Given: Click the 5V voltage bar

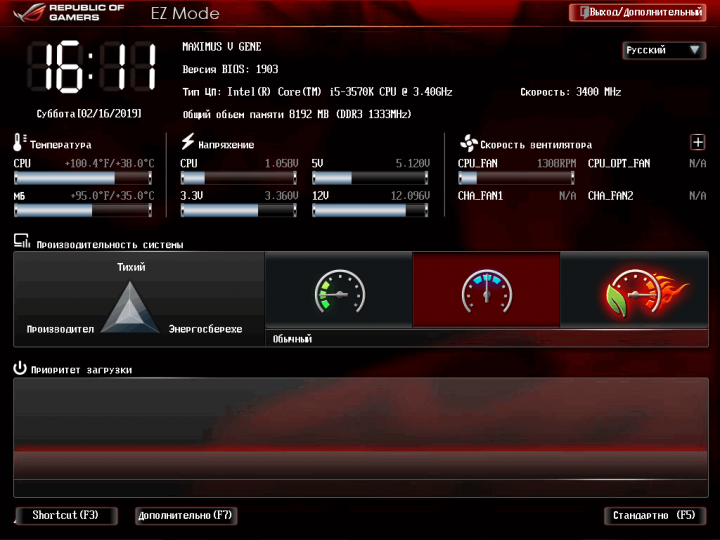Looking at the screenshot, I should pyautogui.click(x=370, y=178).
